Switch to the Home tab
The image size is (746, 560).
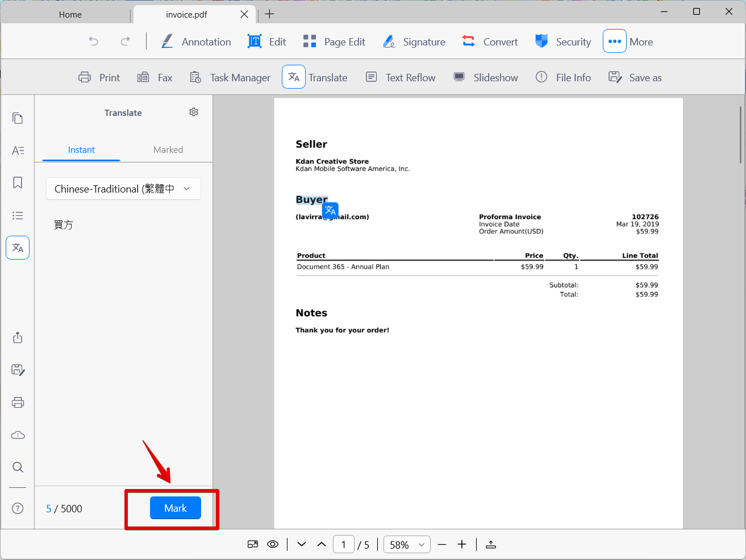(x=70, y=15)
